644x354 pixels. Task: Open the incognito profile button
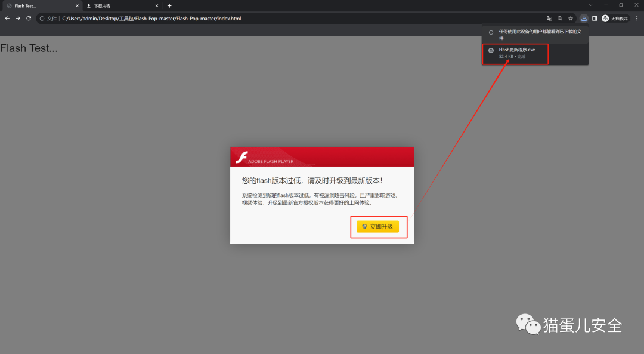615,19
